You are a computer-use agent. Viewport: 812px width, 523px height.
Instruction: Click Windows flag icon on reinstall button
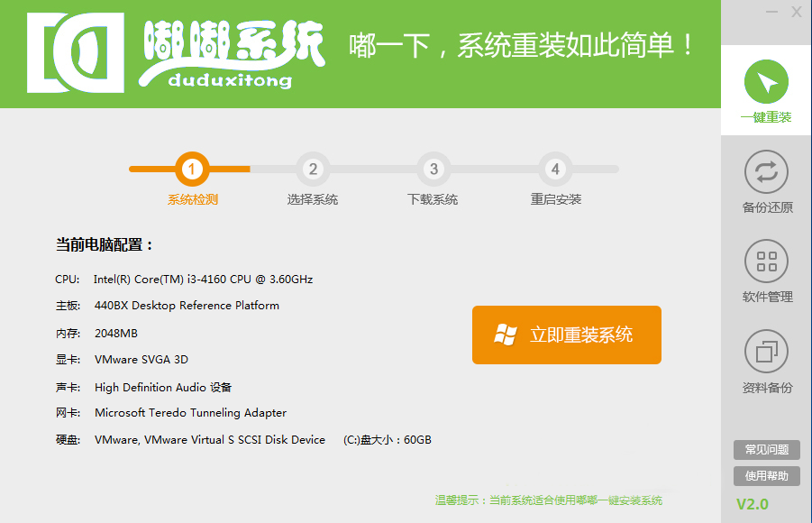(x=506, y=335)
